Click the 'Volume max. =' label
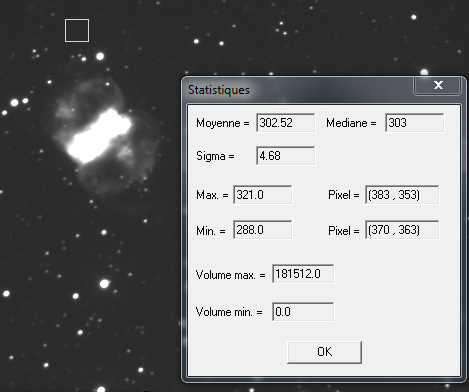 (x=230, y=275)
